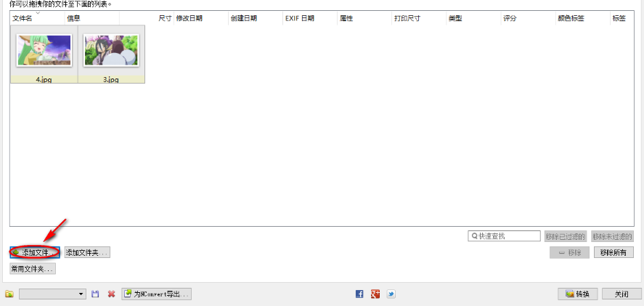Click the 3.jpg file name label
This screenshot has height=306, width=644.
tap(111, 80)
